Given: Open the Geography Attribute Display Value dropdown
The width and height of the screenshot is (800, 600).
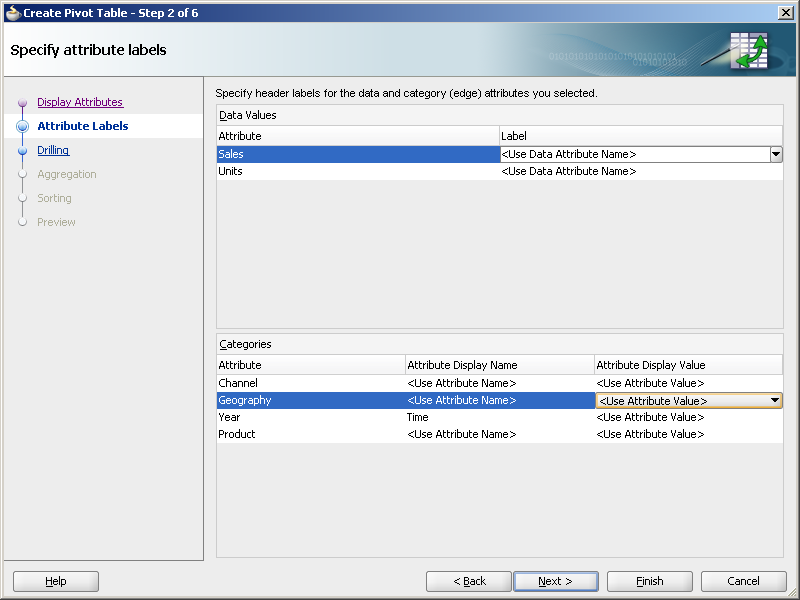Looking at the screenshot, I should 776,400.
